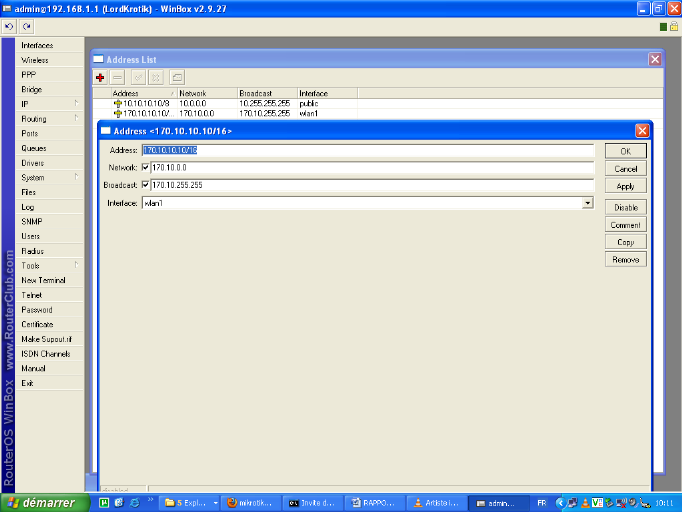
Task: Open the Manual menu item
Action: (50, 368)
